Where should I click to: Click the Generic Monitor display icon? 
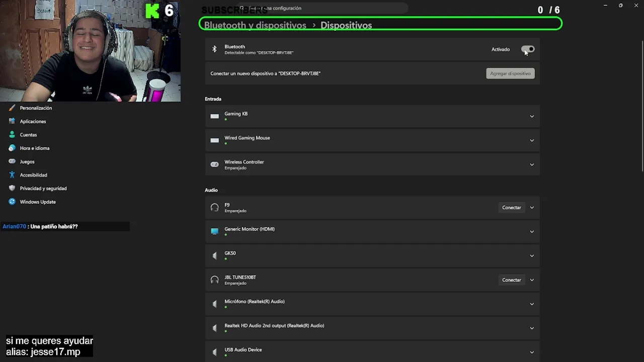tap(215, 231)
